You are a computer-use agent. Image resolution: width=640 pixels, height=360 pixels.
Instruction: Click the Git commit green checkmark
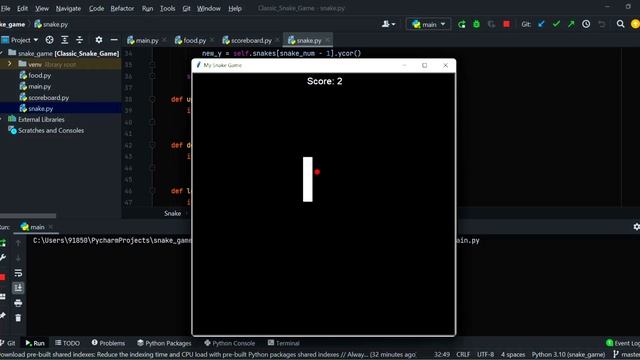(556, 24)
